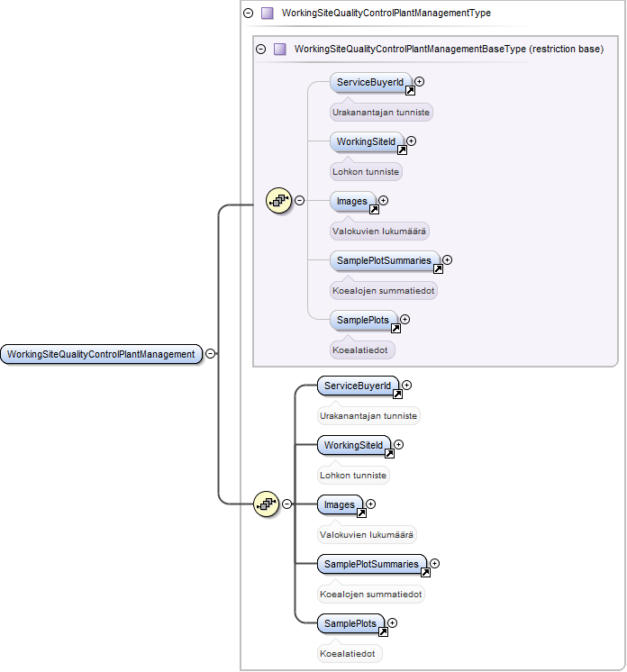
Task: Click the 'Koealojen summatiedot' annotation in the base type
Action: coord(384,291)
